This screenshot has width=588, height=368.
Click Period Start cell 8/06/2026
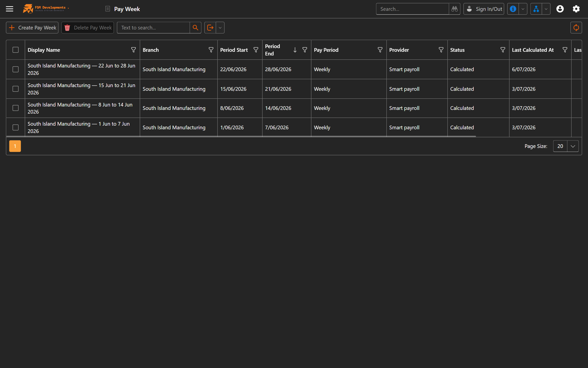(232, 108)
